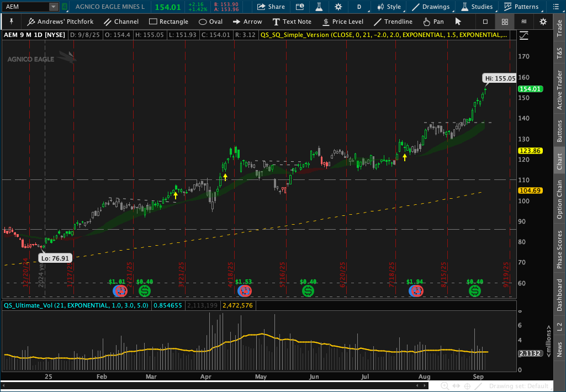
Task: Click the diagonal line drawing icon at bottom
Action: tap(478, 386)
